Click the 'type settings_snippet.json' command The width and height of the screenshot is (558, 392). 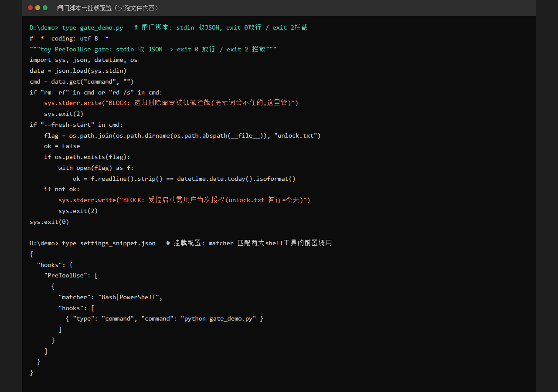(109, 243)
